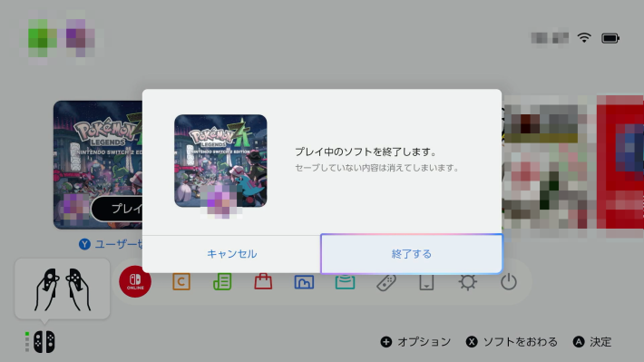Click the Wi-Fi signal icon

point(584,38)
